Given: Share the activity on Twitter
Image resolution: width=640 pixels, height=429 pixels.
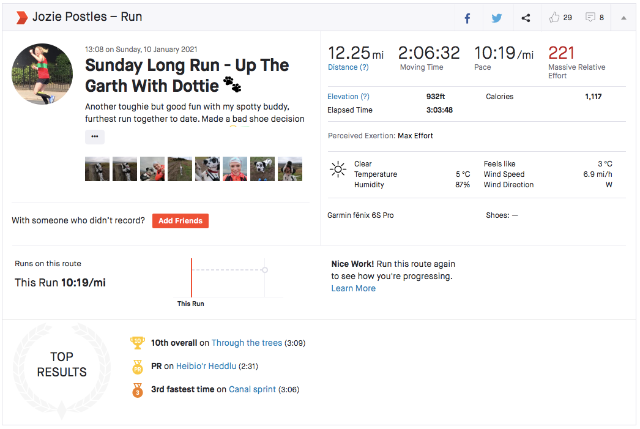Looking at the screenshot, I should (x=496, y=18).
